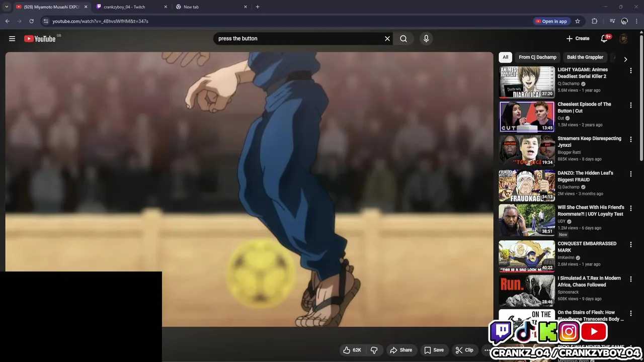Open options for Streamers Keep Disrespecting video
Screen dimensions: 644x362
tap(630, 139)
